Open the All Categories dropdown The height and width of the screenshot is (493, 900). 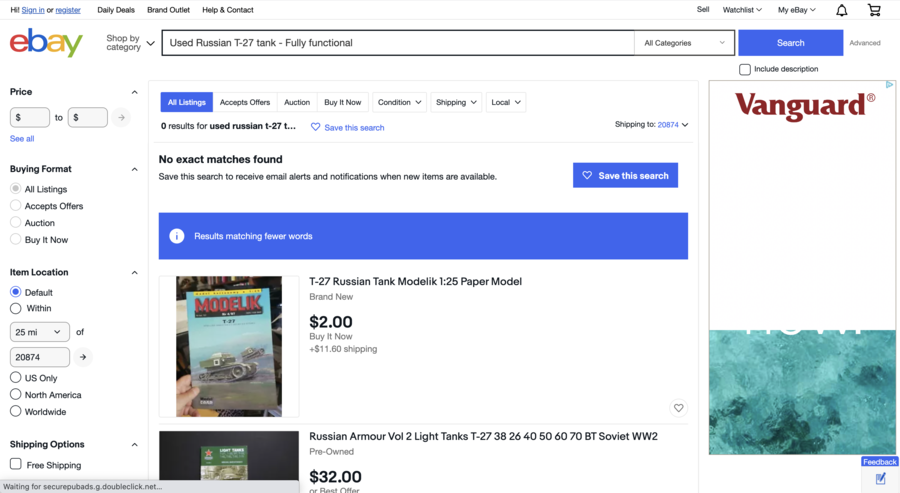[684, 43]
